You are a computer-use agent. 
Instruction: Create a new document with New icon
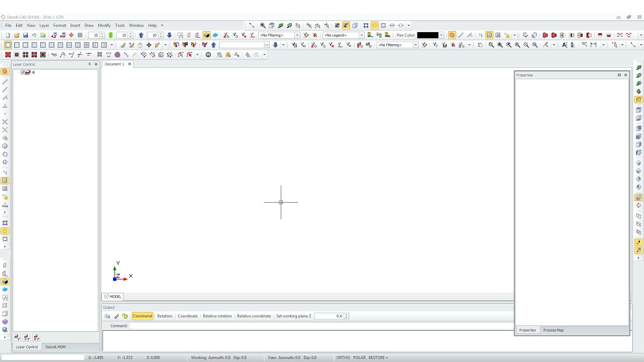pyautogui.click(x=8, y=35)
